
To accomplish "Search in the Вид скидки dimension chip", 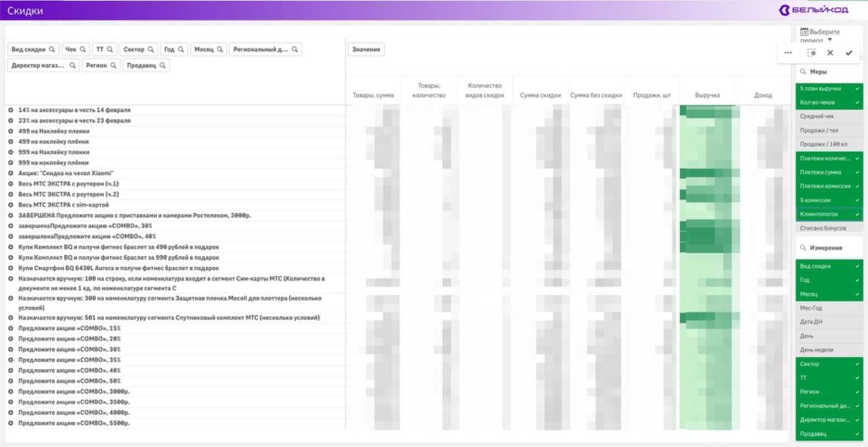I will pyautogui.click(x=52, y=49).
